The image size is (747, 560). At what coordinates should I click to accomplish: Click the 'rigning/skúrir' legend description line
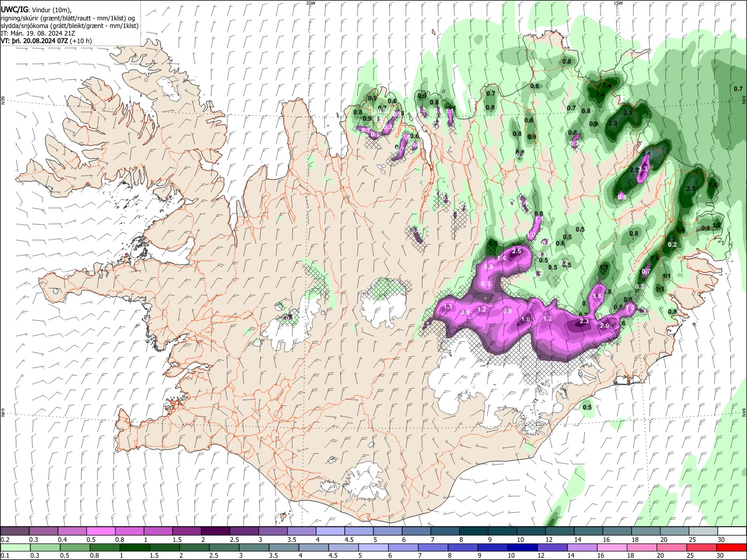[68, 18]
